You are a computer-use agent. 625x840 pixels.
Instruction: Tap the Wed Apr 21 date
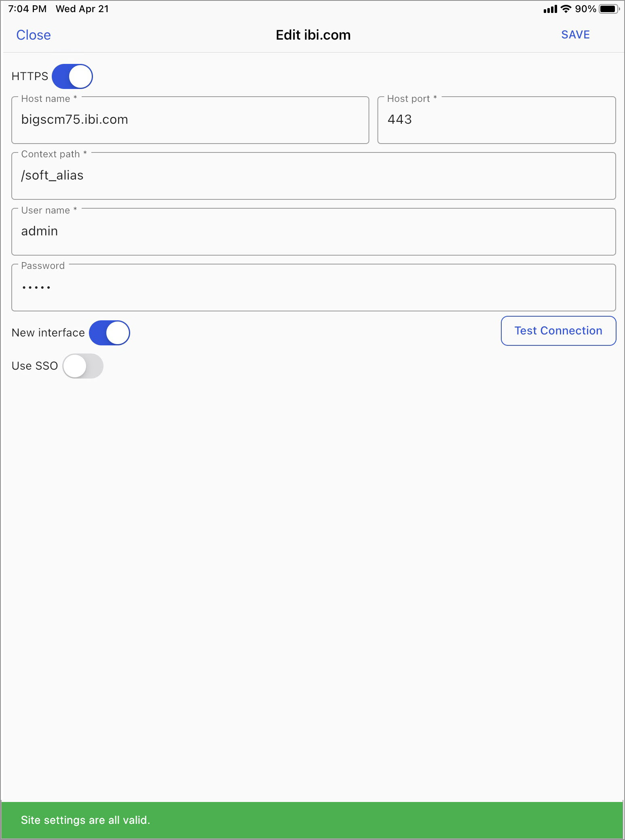(82, 9)
